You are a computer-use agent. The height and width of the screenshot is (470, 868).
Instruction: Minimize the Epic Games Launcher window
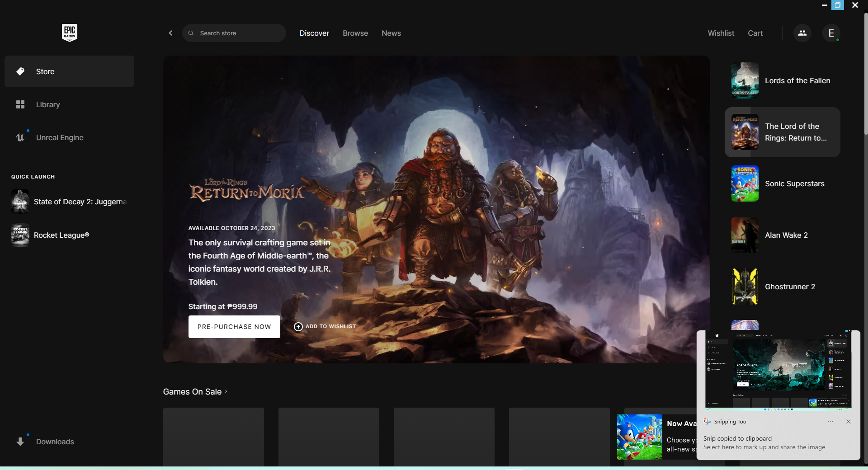[x=824, y=5]
